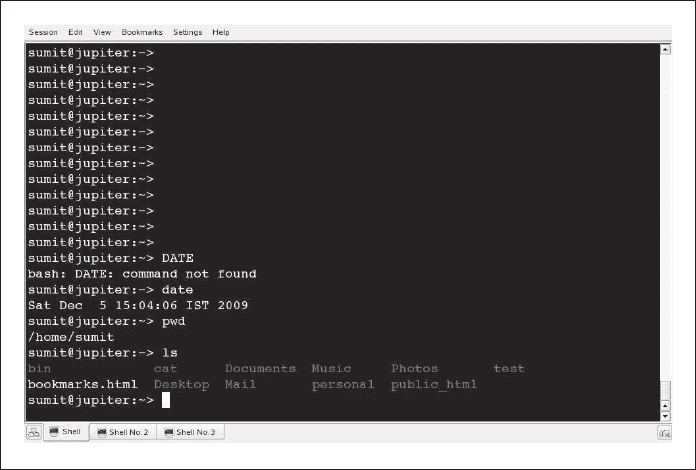This screenshot has height=470, width=696.
Task: Click the 'Desktop' directory name
Action: click(182, 385)
